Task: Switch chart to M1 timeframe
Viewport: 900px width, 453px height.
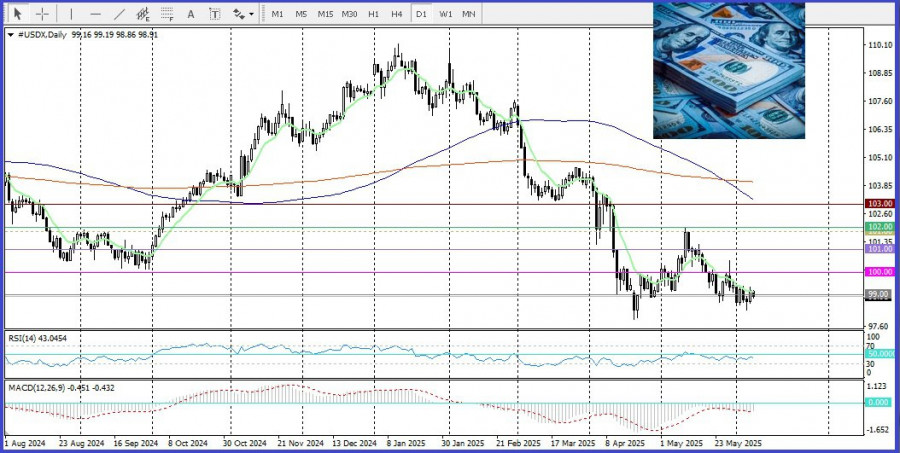Action: (277, 14)
